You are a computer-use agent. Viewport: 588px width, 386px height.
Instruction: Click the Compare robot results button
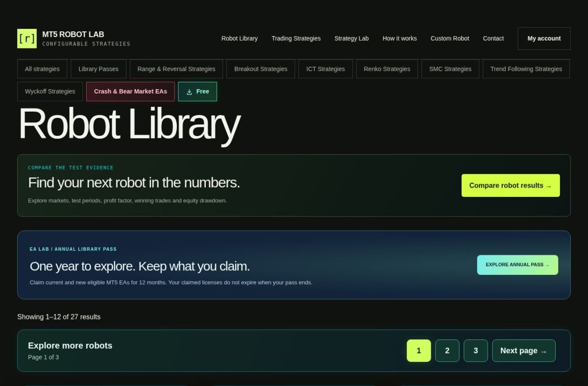point(511,186)
